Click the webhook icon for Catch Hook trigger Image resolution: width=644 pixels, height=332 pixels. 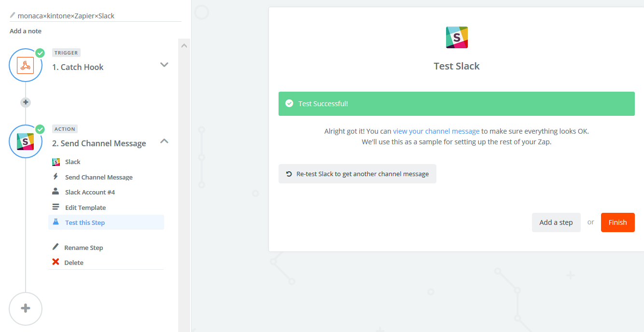click(26, 65)
